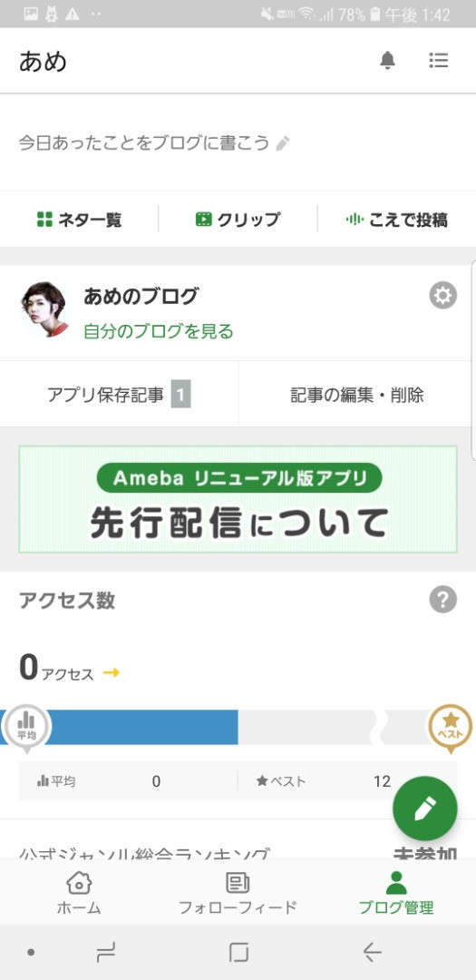This screenshot has width=476, height=980.
Task: Open the アクセス数 help question mark icon
Action: pos(442,600)
